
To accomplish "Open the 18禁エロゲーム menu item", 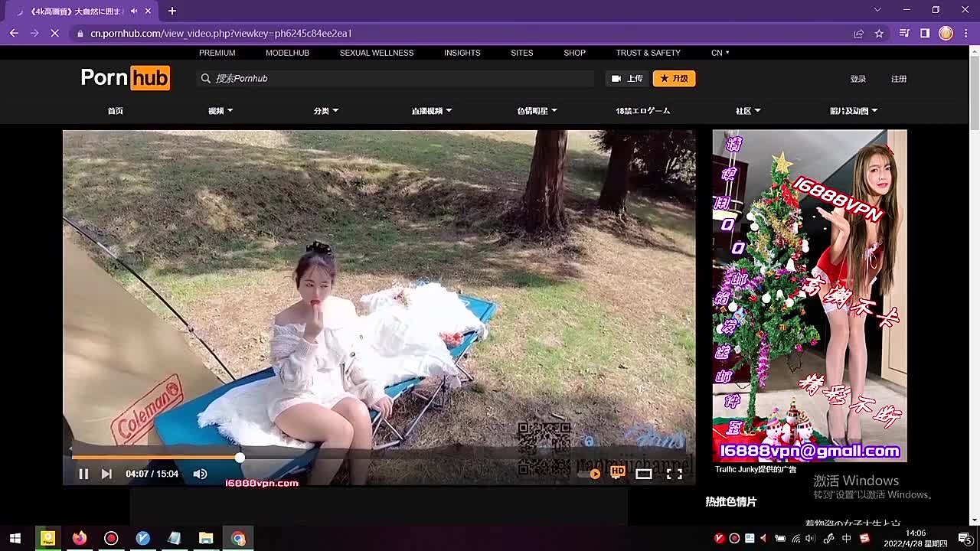I will point(642,111).
